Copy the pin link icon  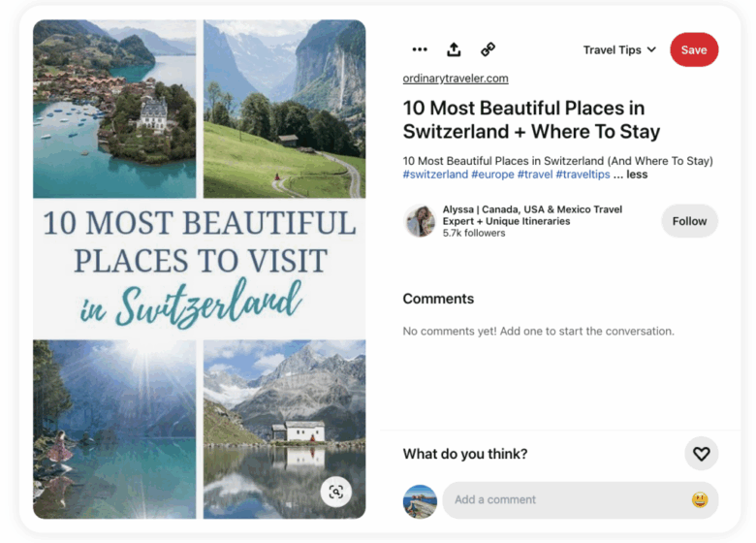pyautogui.click(x=488, y=49)
